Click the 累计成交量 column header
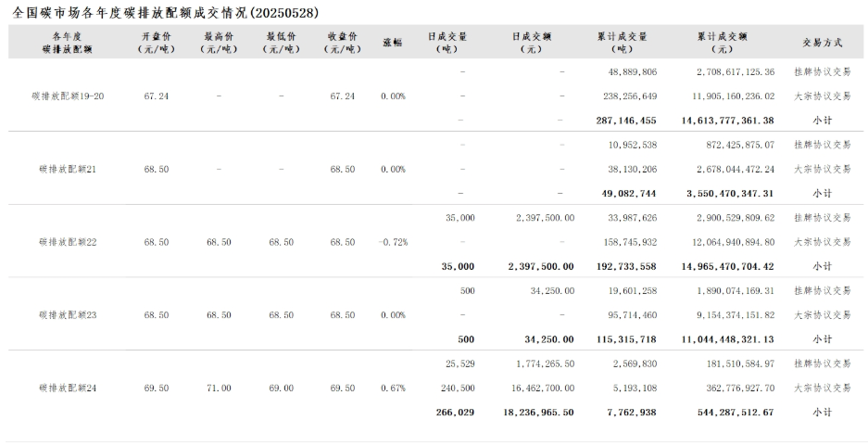Image resolution: width=868 pixels, height=446 pixels. 623,43
